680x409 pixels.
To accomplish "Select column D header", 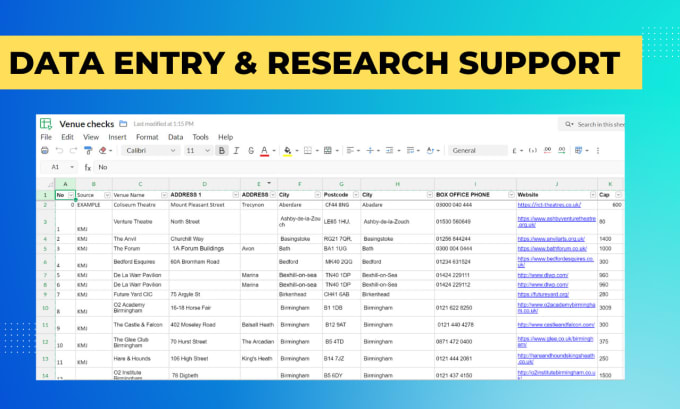I will point(205,184).
